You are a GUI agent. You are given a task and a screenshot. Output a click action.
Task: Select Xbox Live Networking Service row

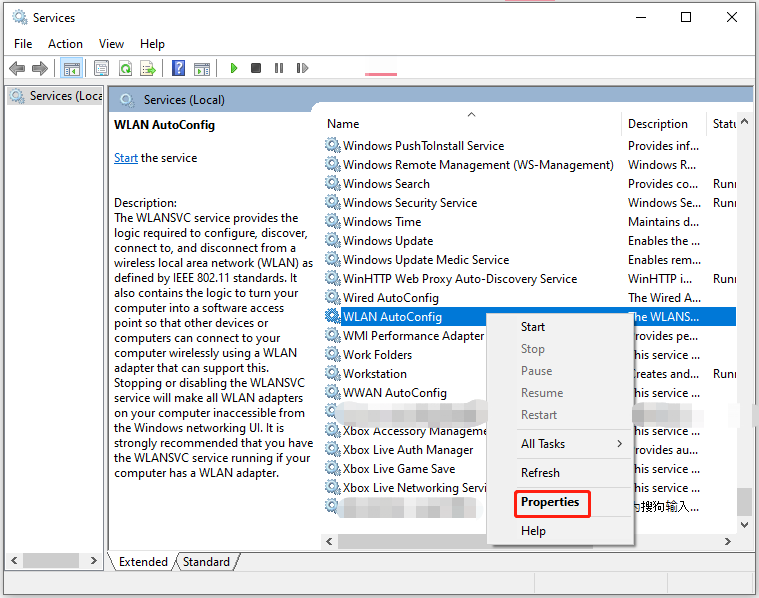pos(406,488)
